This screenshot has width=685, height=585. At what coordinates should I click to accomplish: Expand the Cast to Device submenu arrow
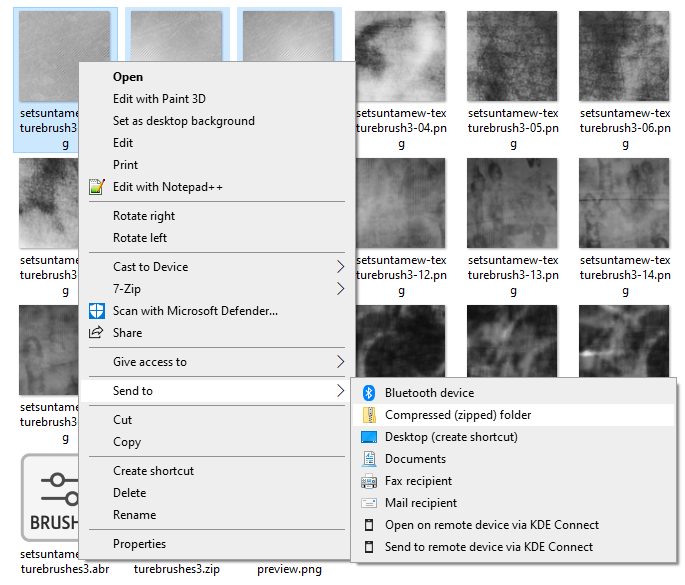[340, 267]
